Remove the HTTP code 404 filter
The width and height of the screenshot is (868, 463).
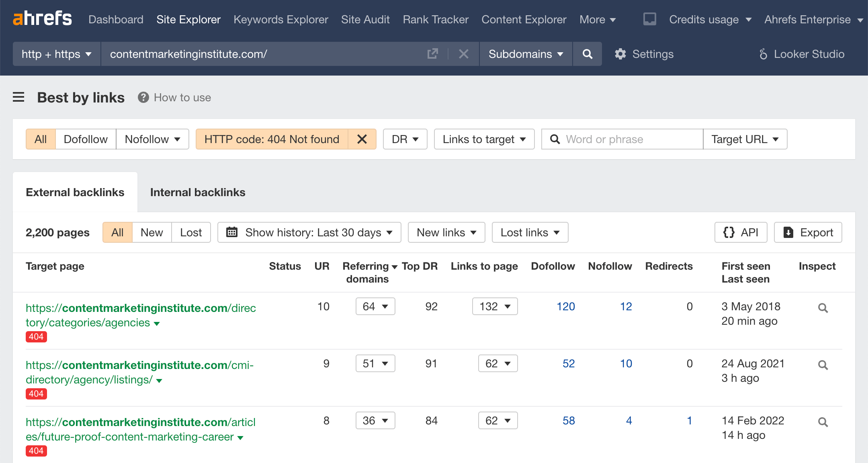362,139
